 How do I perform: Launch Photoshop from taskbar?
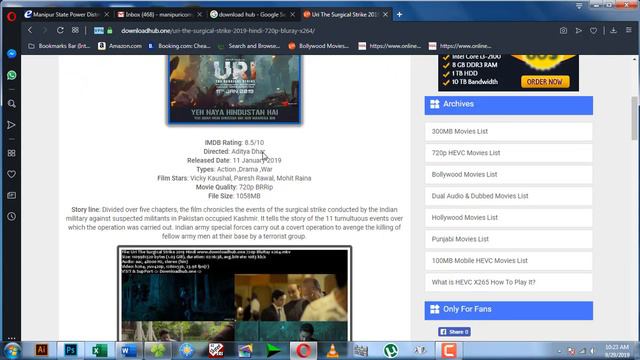coord(71,351)
